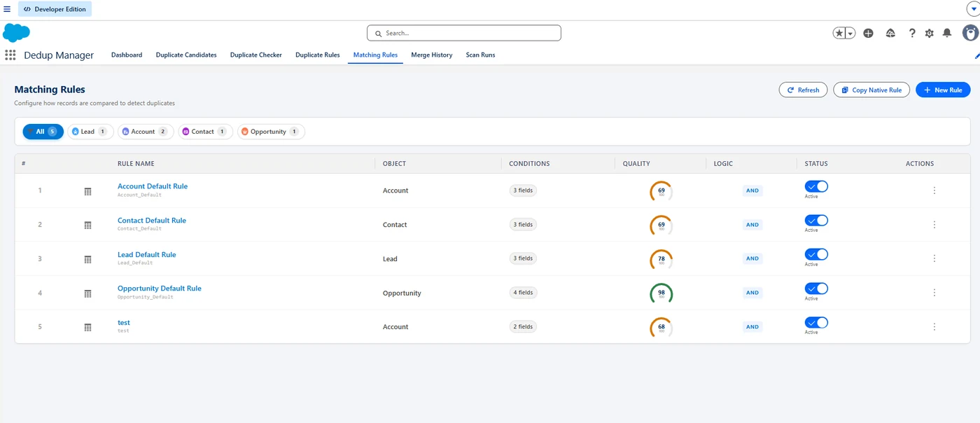Image resolution: width=980 pixels, height=423 pixels.
Task: Click the 98 quality gauge for Opportunity rule
Action: (x=661, y=293)
